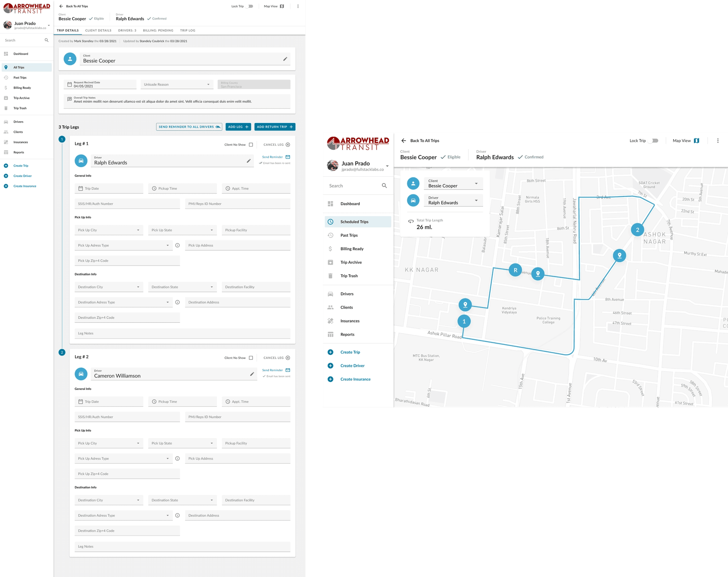Click search magnifier in right sidebar

tap(384, 186)
